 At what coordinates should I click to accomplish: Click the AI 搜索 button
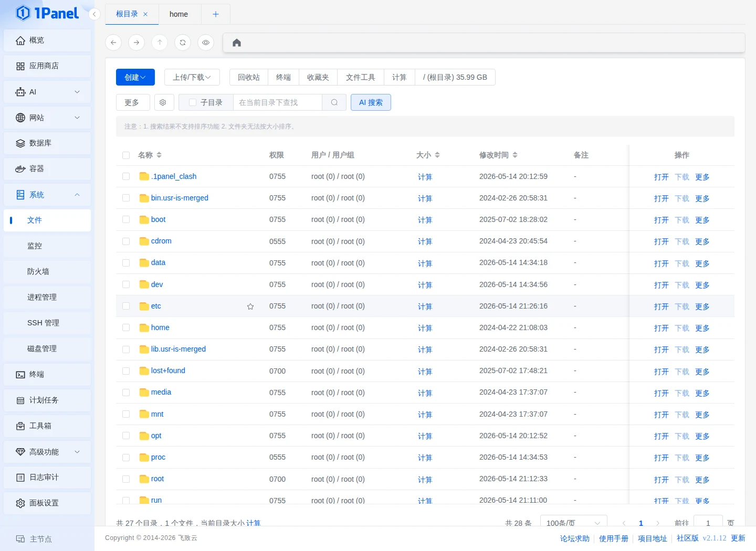[371, 102]
